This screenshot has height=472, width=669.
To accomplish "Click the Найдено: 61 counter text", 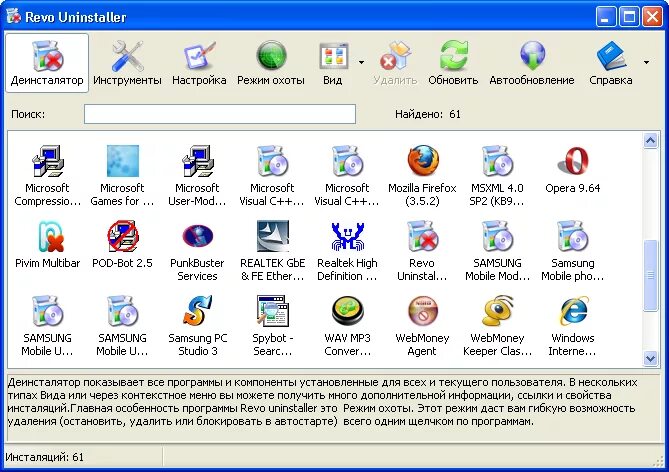I will pos(428,114).
